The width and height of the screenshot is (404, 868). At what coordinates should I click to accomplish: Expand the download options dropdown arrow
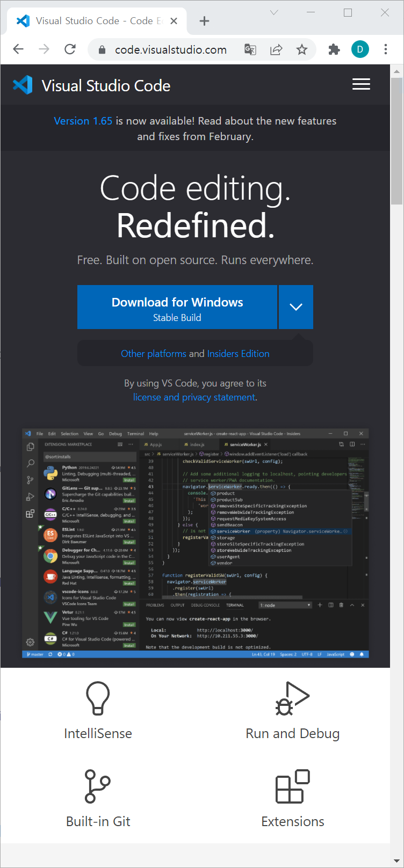pyautogui.click(x=296, y=307)
